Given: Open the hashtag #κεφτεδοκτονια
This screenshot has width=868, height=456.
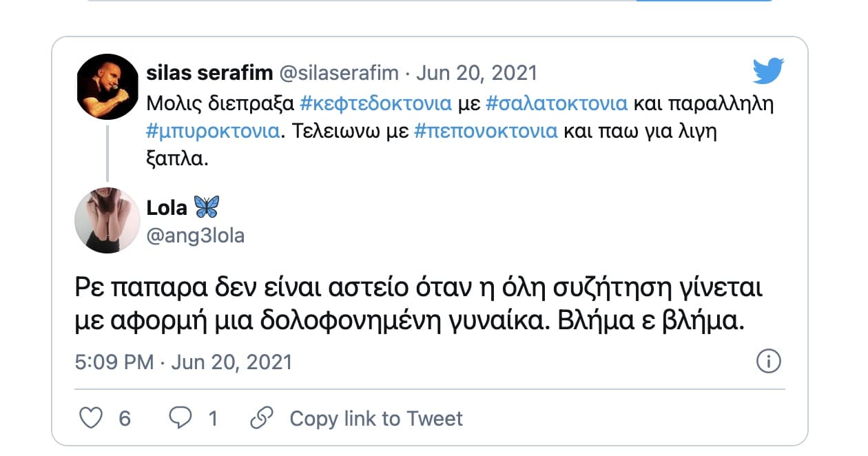Looking at the screenshot, I should [377, 103].
